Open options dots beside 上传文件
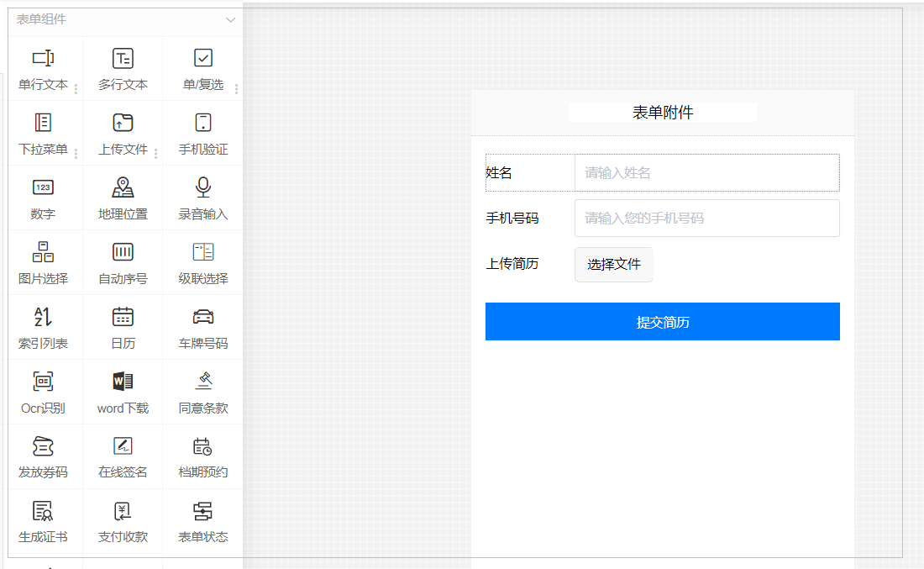Image resolution: width=924 pixels, height=569 pixels. coord(156,154)
